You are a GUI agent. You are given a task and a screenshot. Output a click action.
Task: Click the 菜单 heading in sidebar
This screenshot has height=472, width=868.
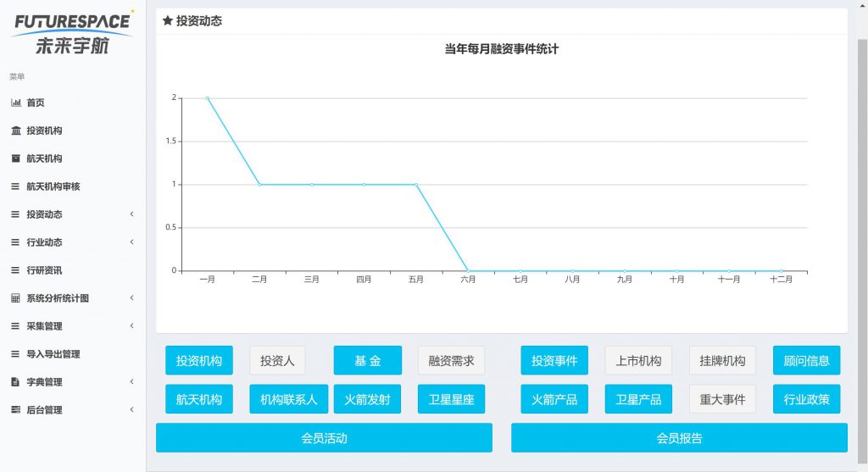(x=17, y=76)
